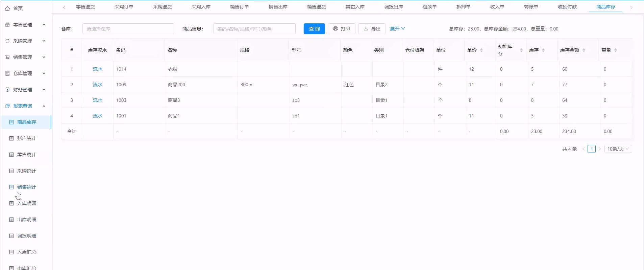The image size is (644, 270).
Task: Open the 仓库 selection dropdown
Action: 128,29
